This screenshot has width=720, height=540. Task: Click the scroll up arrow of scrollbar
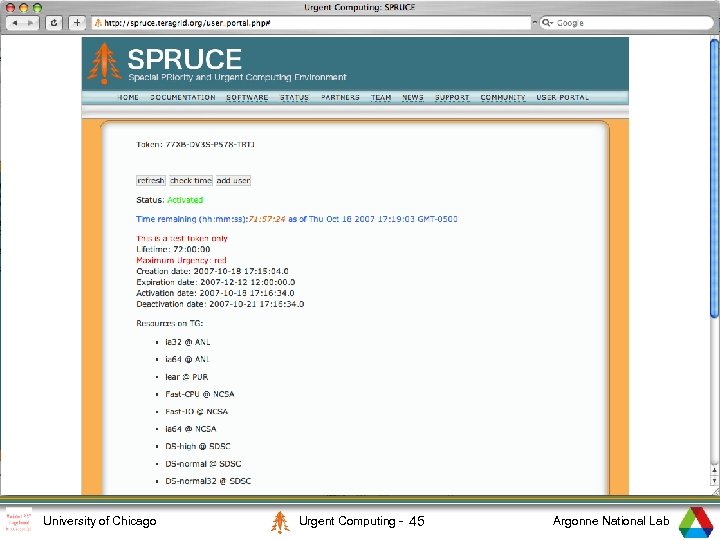point(714,470)
